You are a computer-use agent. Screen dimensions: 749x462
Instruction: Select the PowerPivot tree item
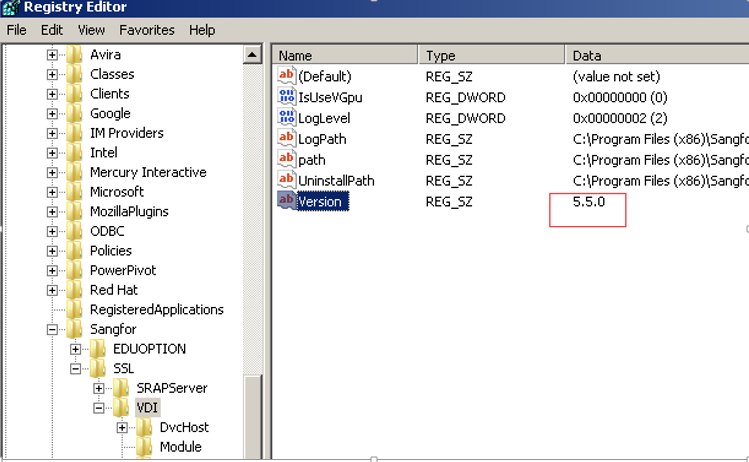tap(123, 270)
